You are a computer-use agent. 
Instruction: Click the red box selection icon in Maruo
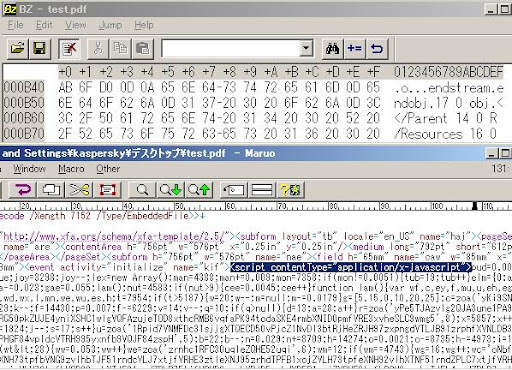coord(107,190)
